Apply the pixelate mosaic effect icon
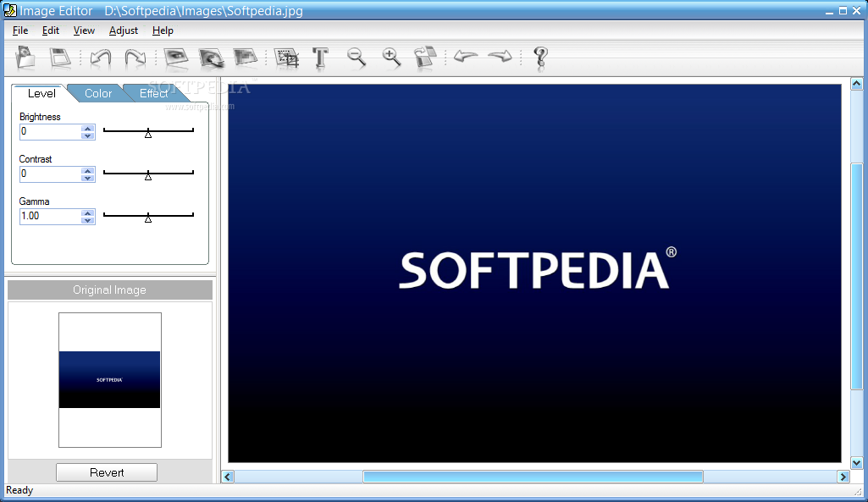The image size is (868, 502). (x=246, y=57)
